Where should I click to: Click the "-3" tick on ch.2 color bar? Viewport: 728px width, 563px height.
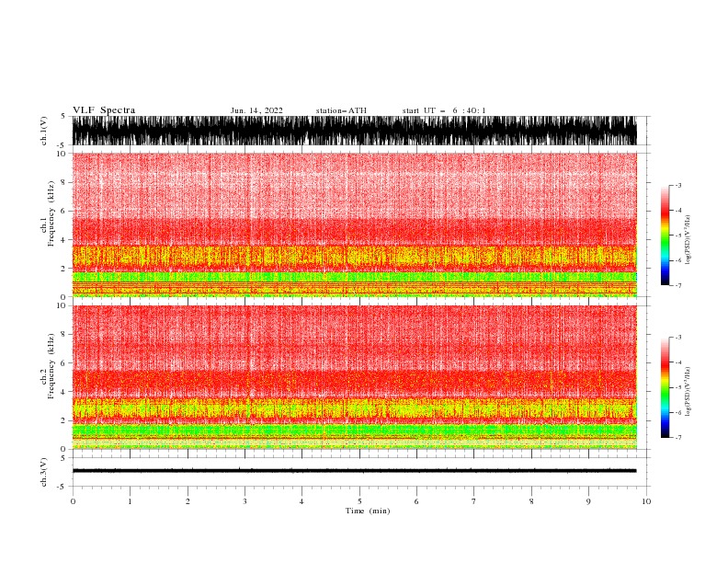tap(677, 338)
